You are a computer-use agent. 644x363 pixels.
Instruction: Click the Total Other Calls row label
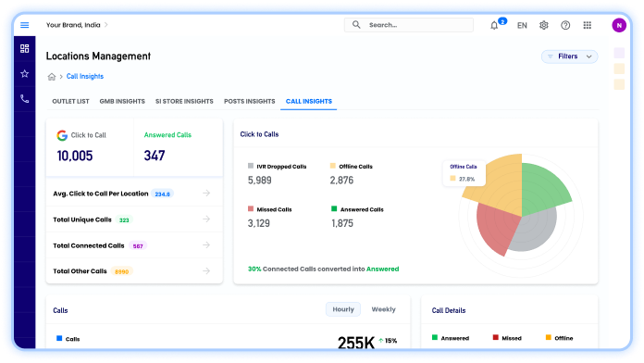[x=80, y=271]
